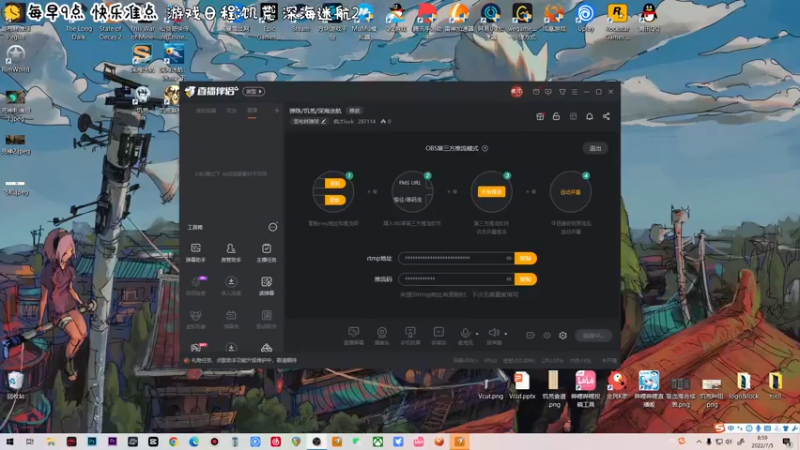Click upper copy button in step 1 circle
The height and width of the screenshot is (450, 800).
click(x=335, y=183)
